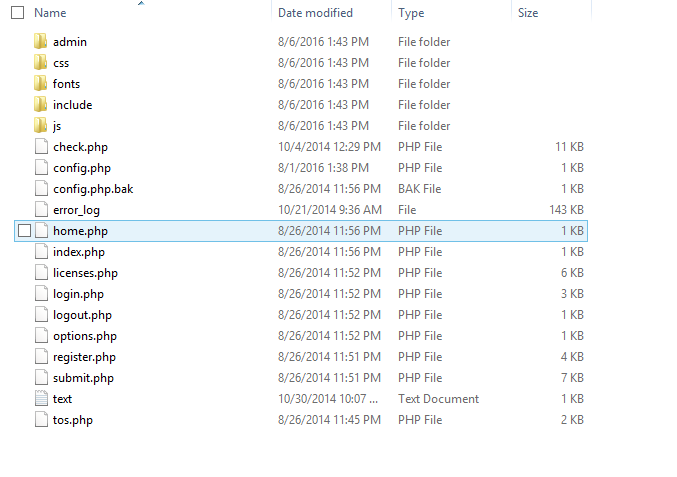Viewport: 677px width, 477px height.
Task: Select config.php.bak file name
Action: (93, 189)
